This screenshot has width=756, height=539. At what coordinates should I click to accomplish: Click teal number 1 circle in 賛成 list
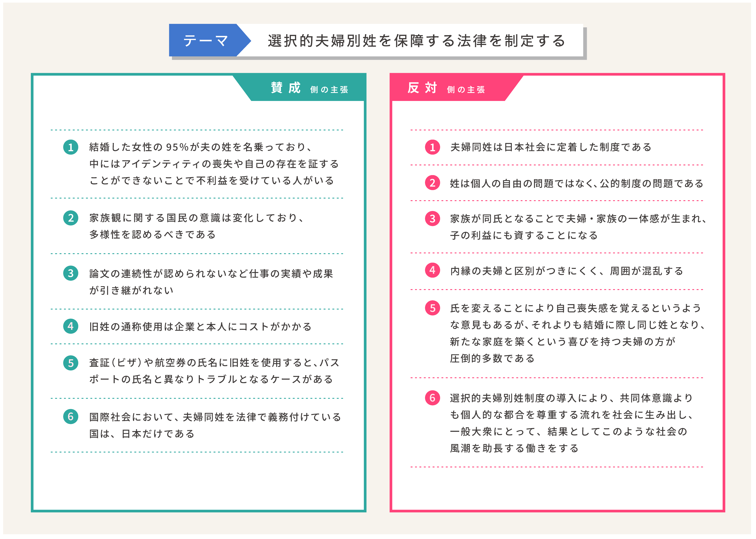71,147
